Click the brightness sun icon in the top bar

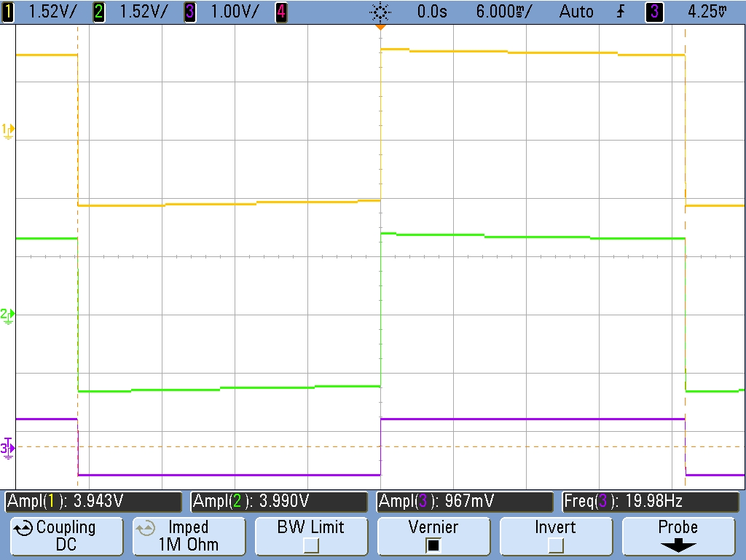pos(380,12)
